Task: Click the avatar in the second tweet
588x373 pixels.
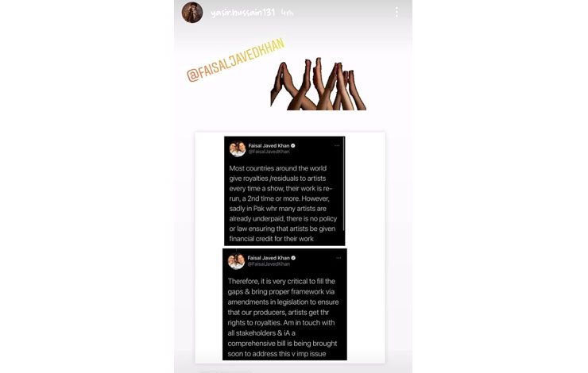Action: click(x=236, y=261)
